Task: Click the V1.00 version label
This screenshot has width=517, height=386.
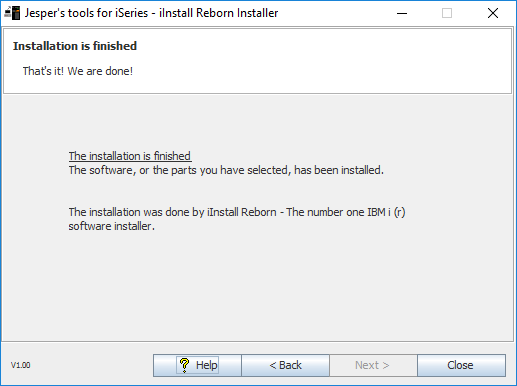Action: tap(20, 365)
